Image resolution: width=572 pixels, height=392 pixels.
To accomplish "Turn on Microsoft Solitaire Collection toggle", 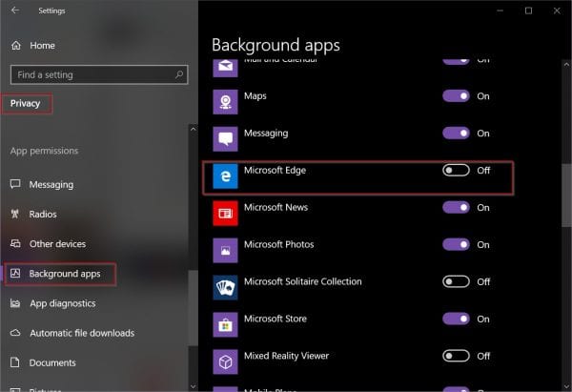I will 457,282.
